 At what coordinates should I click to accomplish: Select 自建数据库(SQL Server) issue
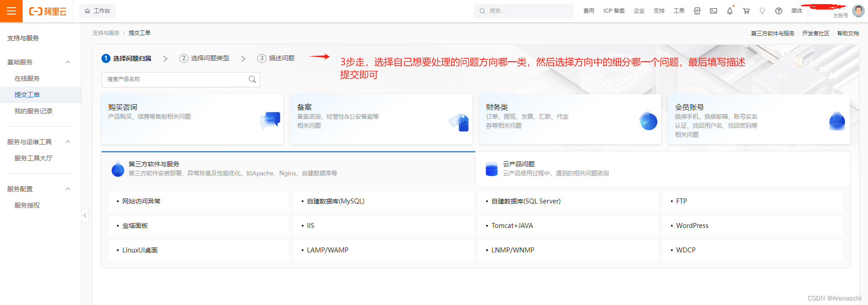tap(568, 201)
